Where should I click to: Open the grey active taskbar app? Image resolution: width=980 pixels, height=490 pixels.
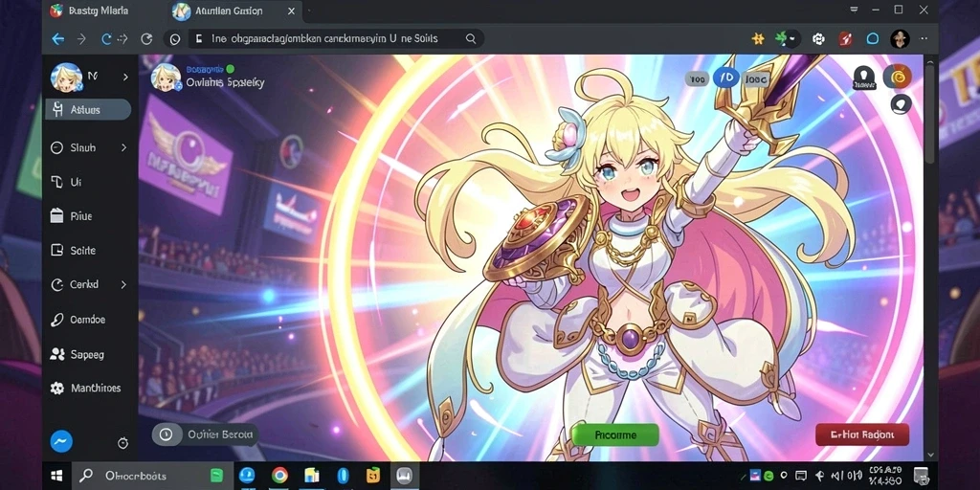(405, 476)
